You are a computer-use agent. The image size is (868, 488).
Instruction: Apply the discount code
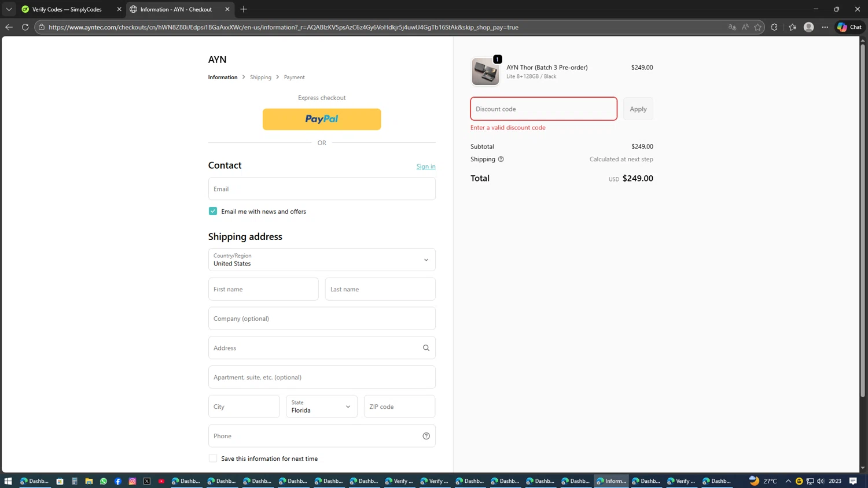pyautogui.click(x=638, y=109)
